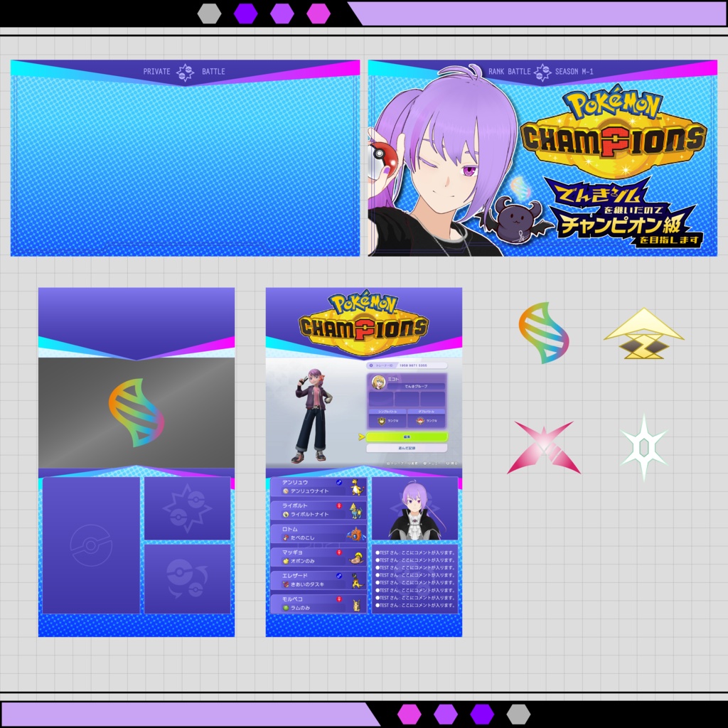Click the dark purple hexagon in the top bar
728x728 pixels.
coord(245,14)
